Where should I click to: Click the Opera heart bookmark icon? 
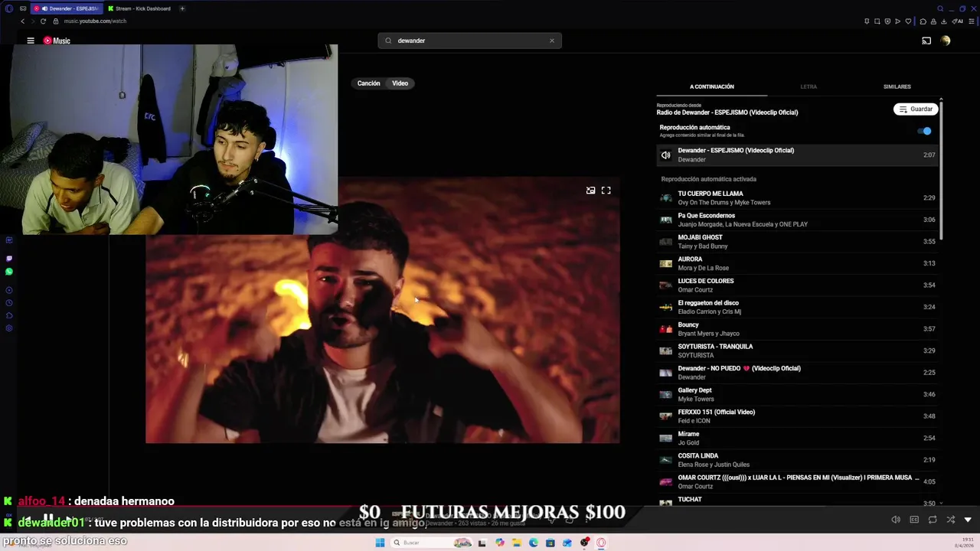pos(909,21)
